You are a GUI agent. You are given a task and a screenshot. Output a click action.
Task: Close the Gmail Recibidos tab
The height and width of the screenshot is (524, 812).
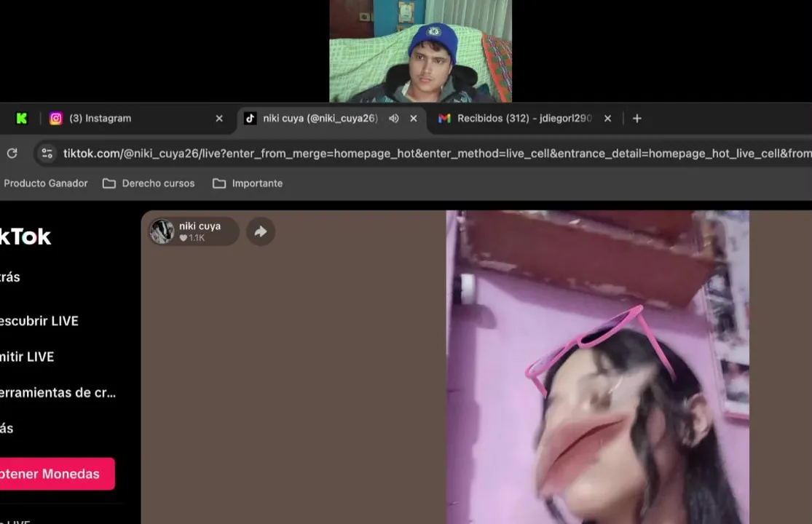[607, 119]
